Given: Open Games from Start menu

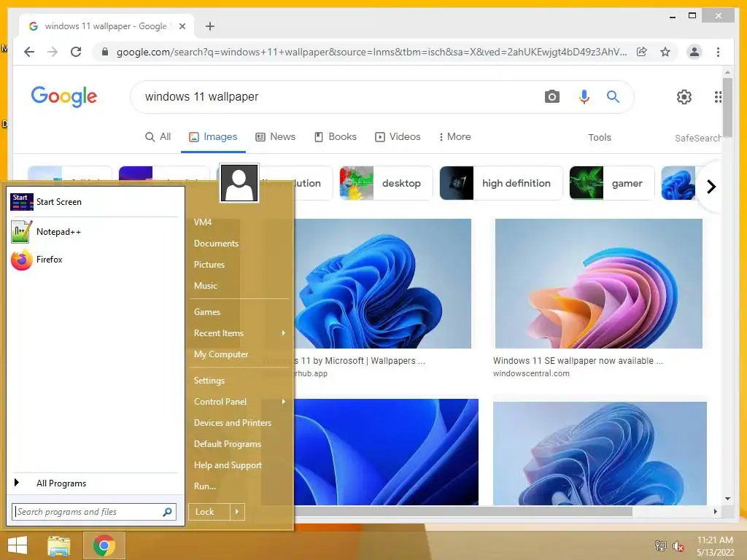Looking at the screenshot, I should click(x=206, y=312).
